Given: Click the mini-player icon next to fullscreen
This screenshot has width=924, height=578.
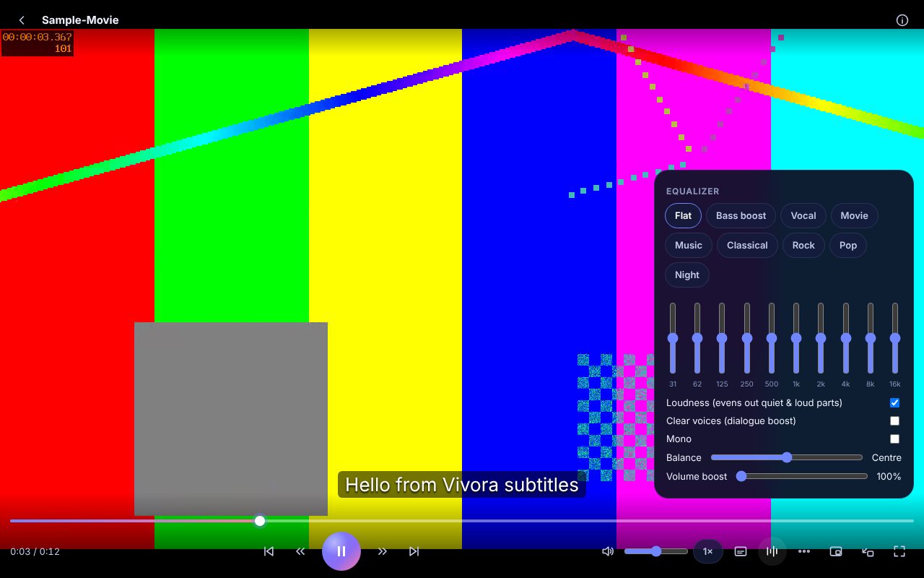Looking at the screenshot, I should point(868,551).
